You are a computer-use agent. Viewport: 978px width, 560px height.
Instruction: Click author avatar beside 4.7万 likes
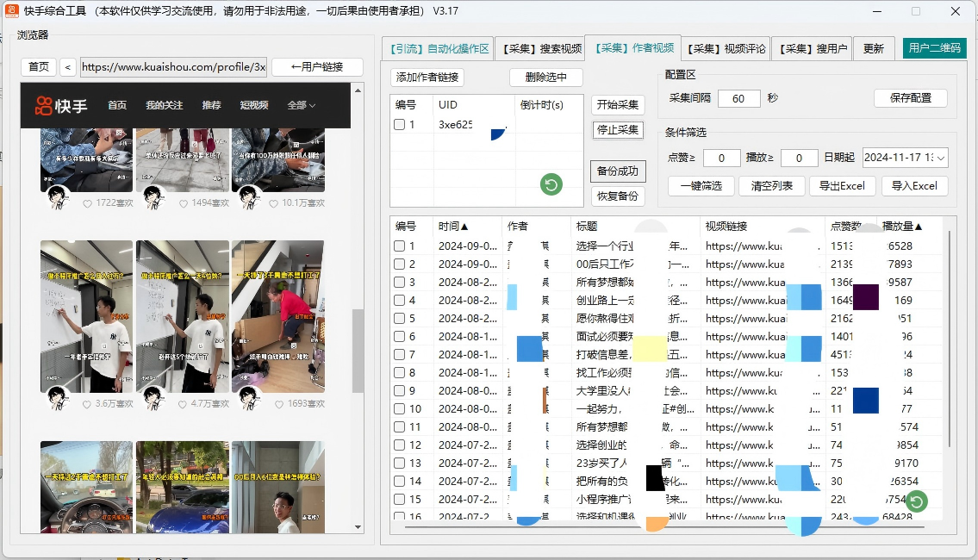tap(153, 399)
